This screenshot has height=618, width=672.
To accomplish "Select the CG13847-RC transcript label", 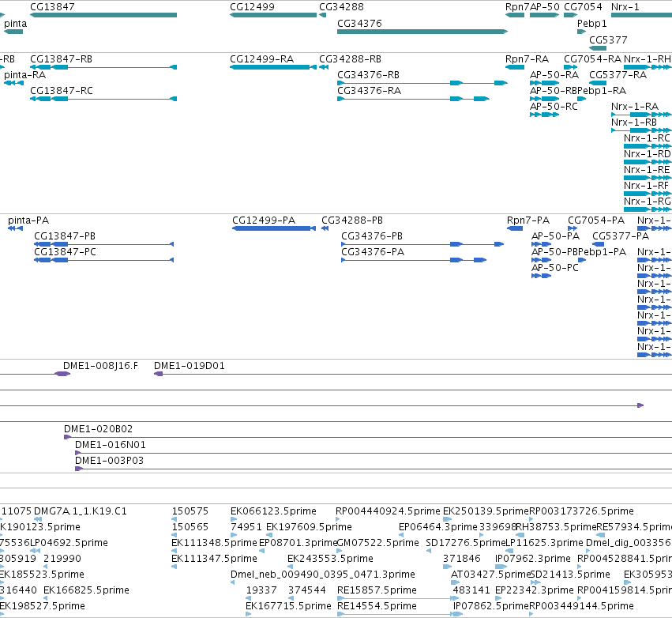I will click(62, 91).
